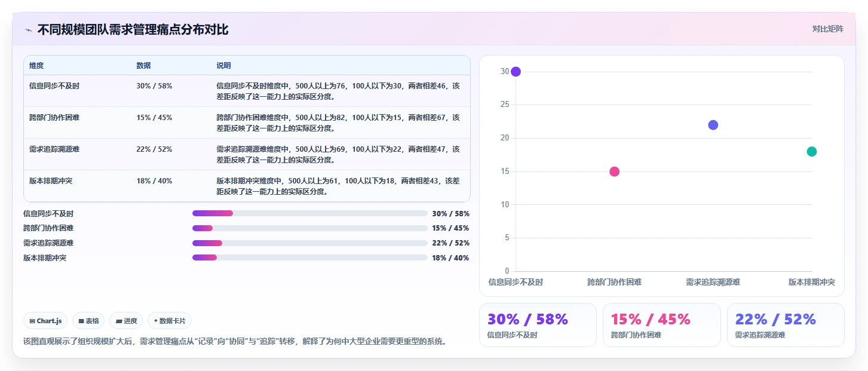Click the 15% / 45% data card
868x371 pixels.
661,325
